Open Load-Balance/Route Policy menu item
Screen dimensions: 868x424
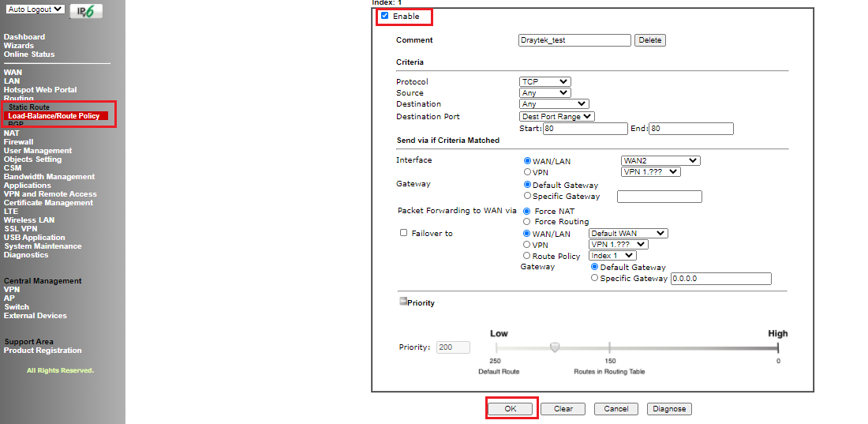tap(54, 116)
